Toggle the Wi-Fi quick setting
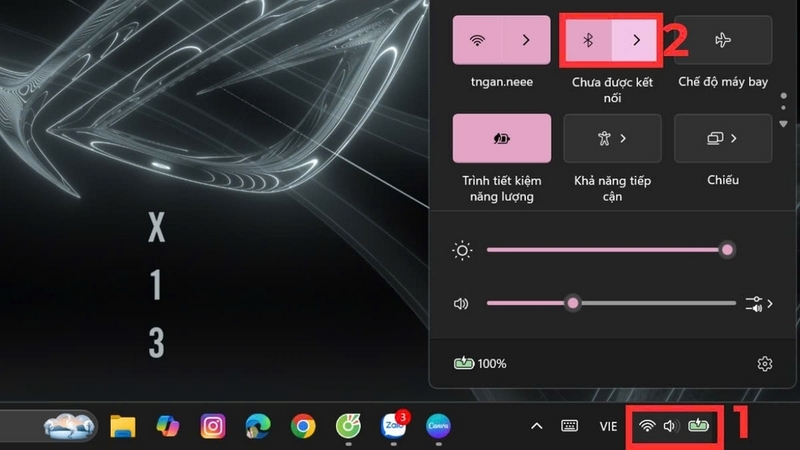Image resolution: width=800 pixels, height=450 pixels. coord(477,40)
